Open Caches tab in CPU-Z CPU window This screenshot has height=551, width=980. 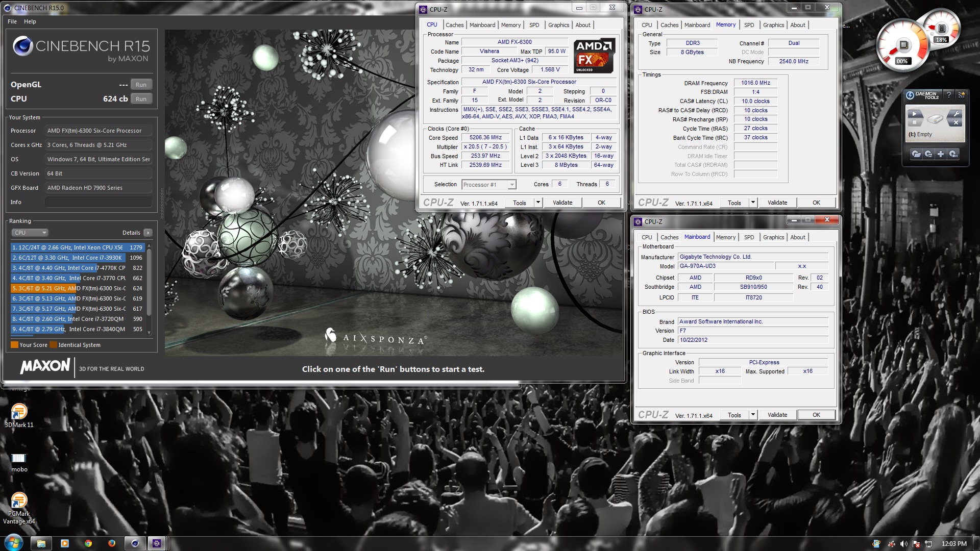(454, 25)
